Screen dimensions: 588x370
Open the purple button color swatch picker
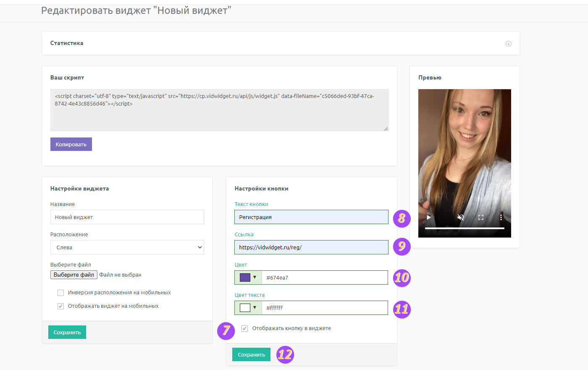pyautogui.click(x=248, y=277)
